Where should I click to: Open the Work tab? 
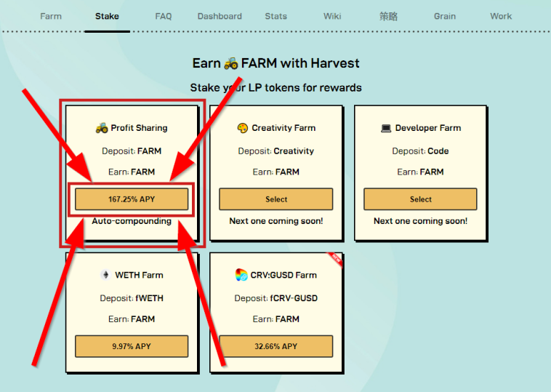coord(501,16)
